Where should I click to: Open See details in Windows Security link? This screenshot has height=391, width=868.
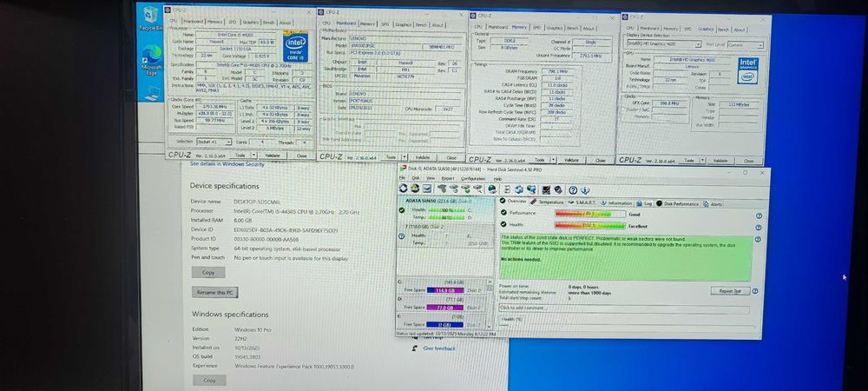(x=227, y=164)
